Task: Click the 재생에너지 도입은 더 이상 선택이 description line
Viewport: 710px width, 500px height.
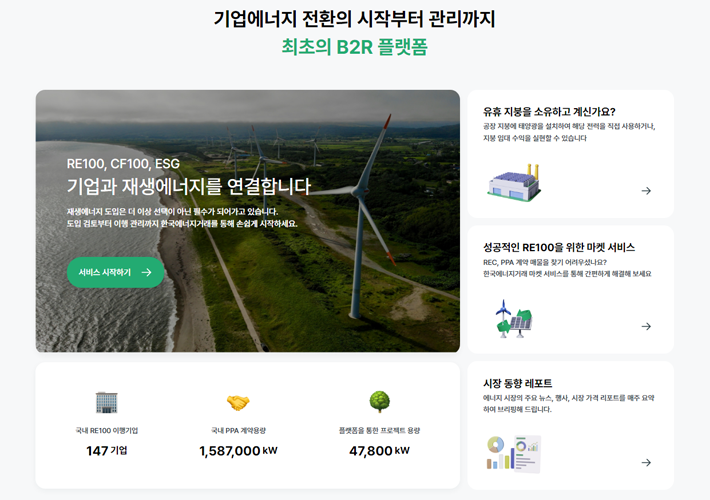Action: (172, 212)
